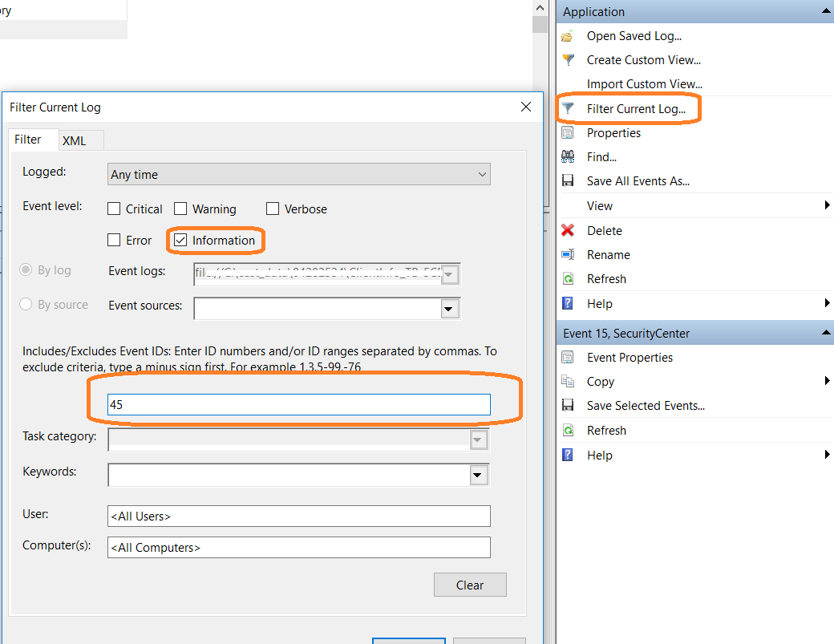Click the Properties icon in Actions pane
The width and height of the screenshot is (834, 644).
tap(566, 132)
